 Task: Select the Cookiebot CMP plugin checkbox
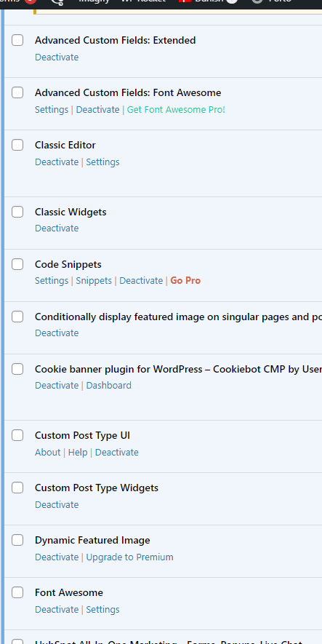(x=17, y=369)
